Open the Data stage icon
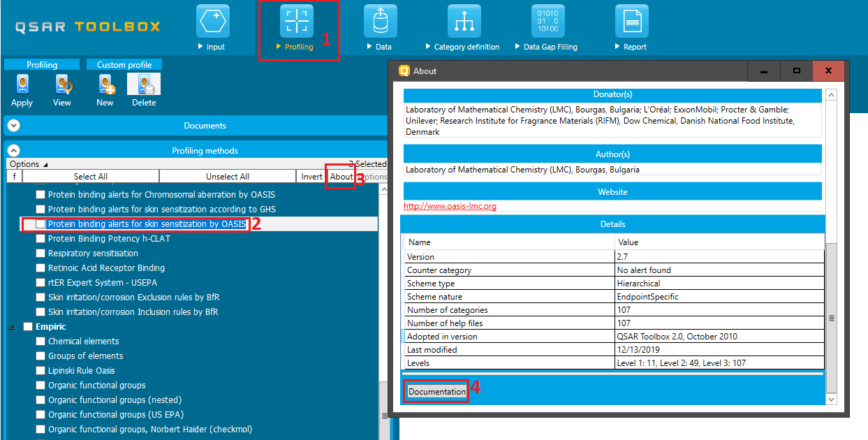 pos(381,21)
